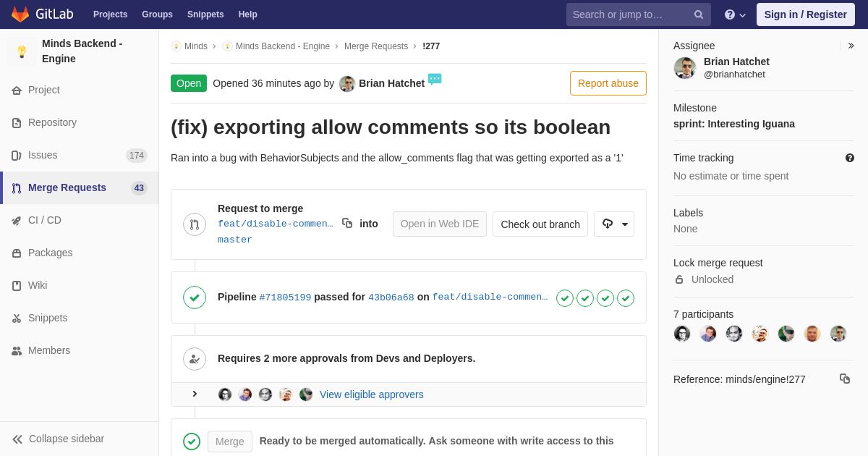Click View eligible approvers
This screenshot has width=868, height=456.
372,394
